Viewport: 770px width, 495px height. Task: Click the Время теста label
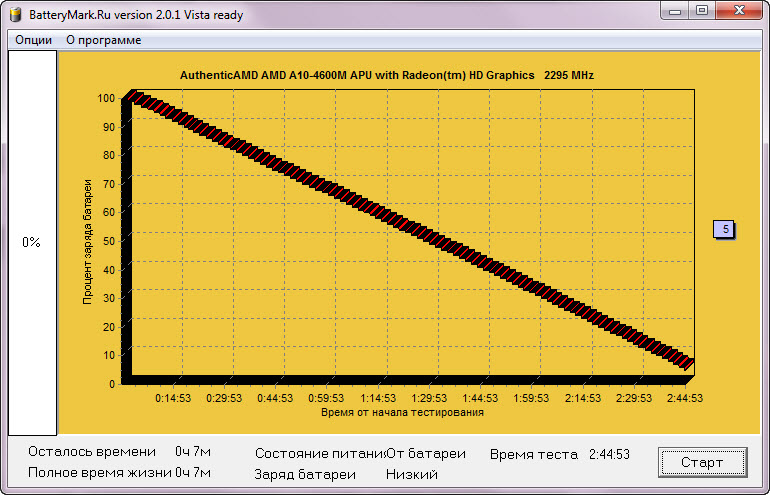[534, 454]
